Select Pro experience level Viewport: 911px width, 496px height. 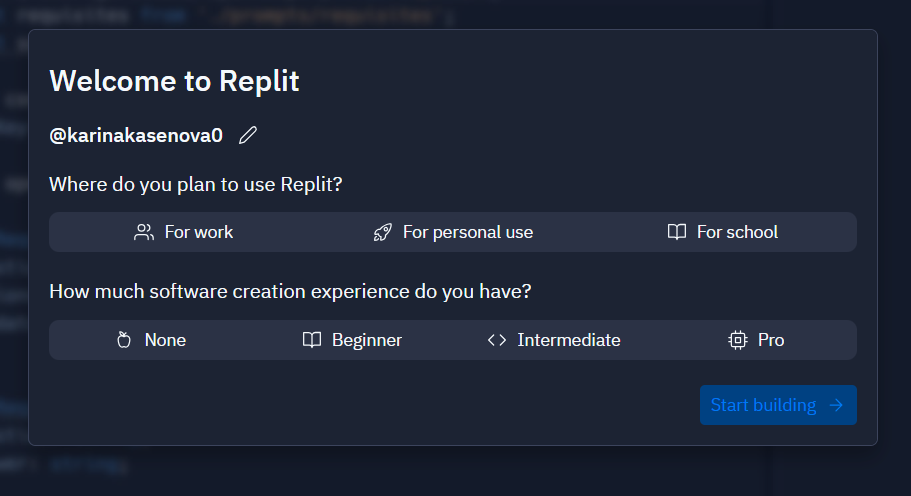(x=756, y=340)
